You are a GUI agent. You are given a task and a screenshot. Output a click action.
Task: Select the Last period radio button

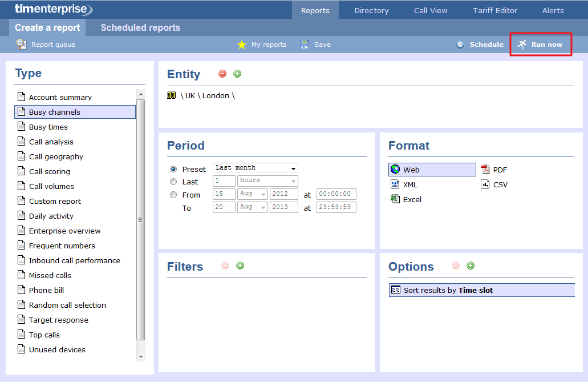pos(173,182)
